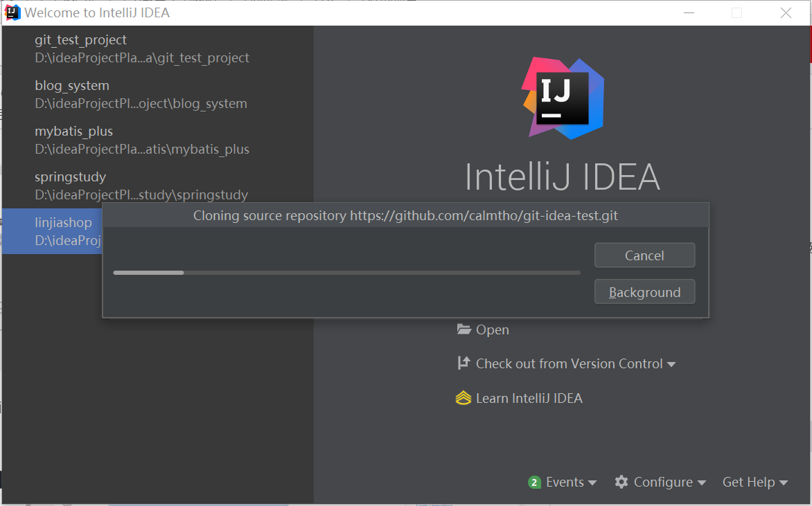Expand Check out from Version Control dropdown arrow
The width and height of the screenshot is (812, 506).
click(671, 364)
